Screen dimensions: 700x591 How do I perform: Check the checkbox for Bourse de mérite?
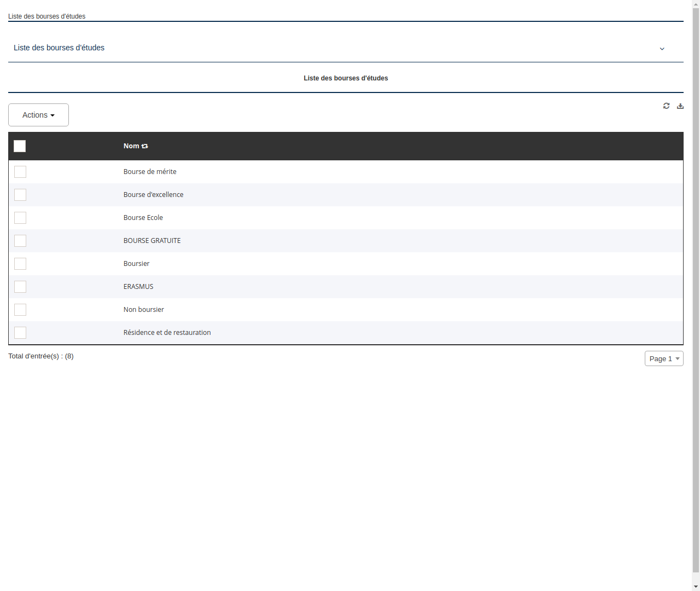coord(20,172)
